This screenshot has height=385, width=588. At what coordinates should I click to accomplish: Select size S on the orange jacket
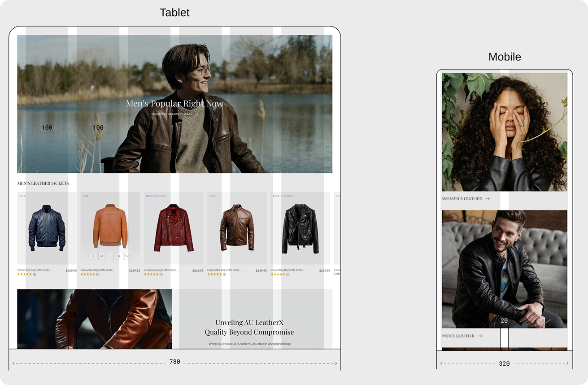coord(93,256)
